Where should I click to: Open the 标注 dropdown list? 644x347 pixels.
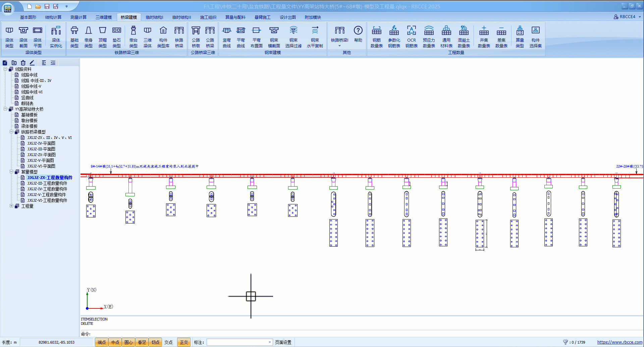[270, 342]
